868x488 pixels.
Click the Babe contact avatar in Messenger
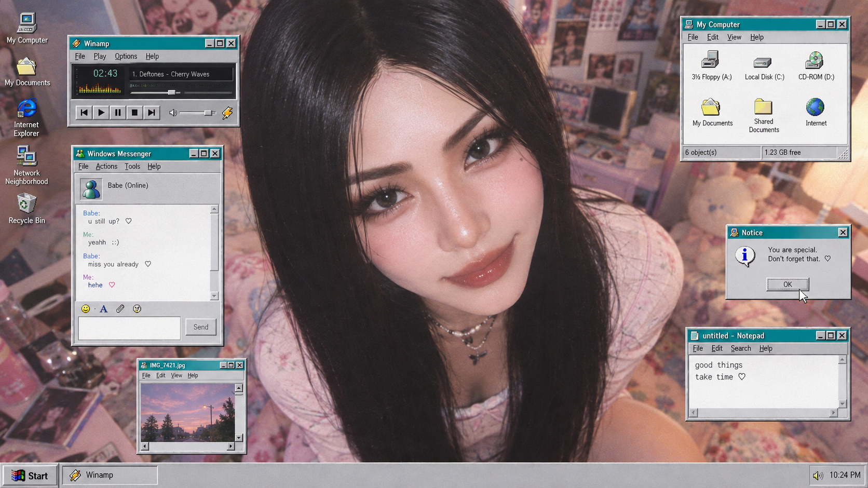tap(91, 189)
